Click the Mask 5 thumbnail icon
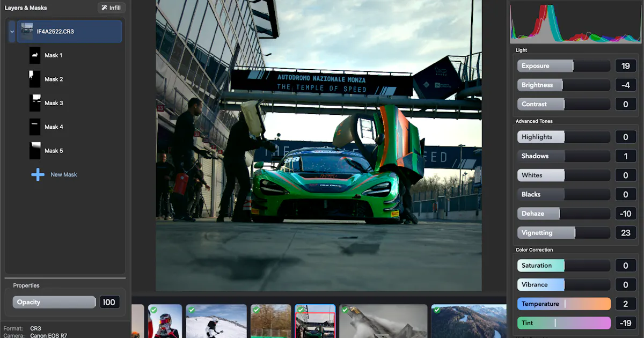The width and height of the screenshot is (644, 338). click(35, 151)
